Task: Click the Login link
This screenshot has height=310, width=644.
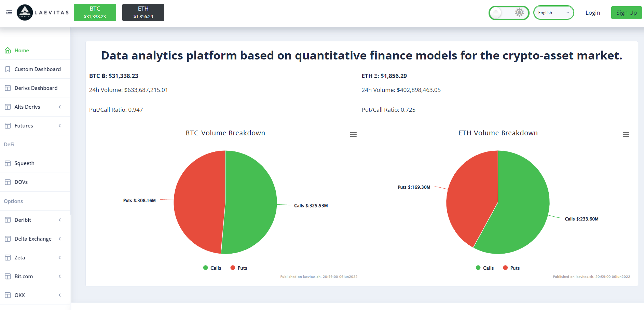Action: [592, 13]
